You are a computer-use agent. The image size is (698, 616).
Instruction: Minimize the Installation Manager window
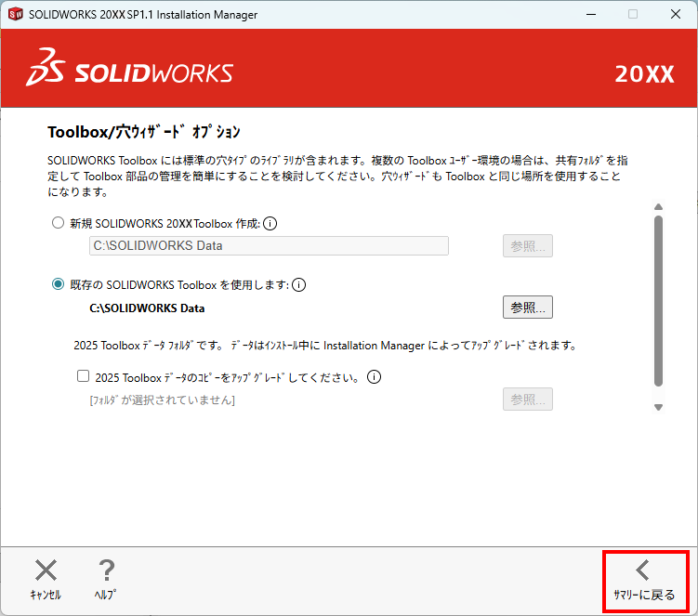591,14
